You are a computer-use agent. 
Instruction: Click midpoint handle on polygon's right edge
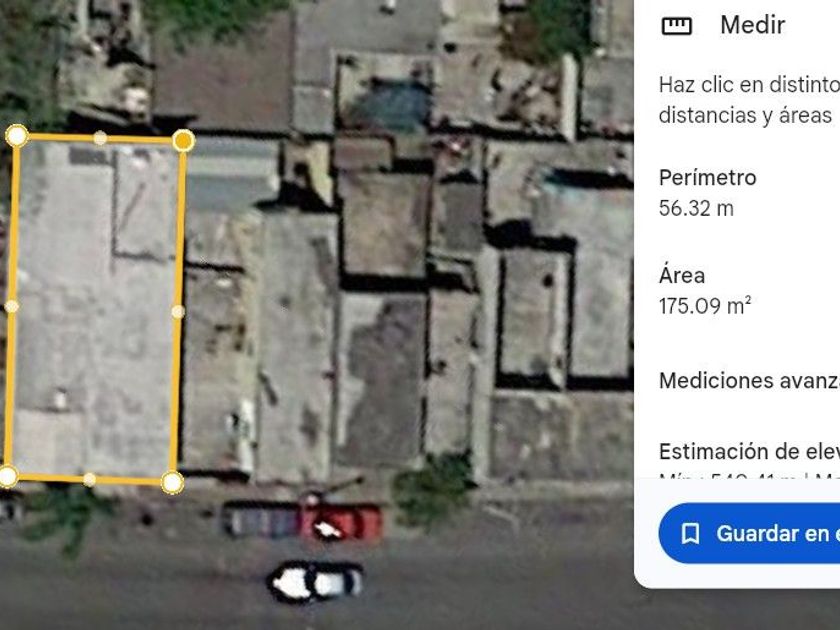(178, 312)
